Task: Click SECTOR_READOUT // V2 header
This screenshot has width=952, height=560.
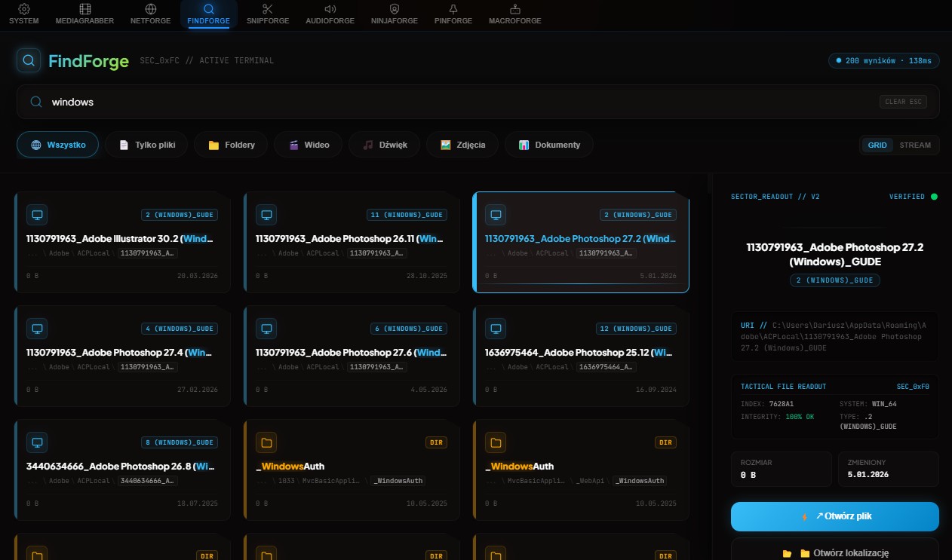Action: click(x=775, y=197)
